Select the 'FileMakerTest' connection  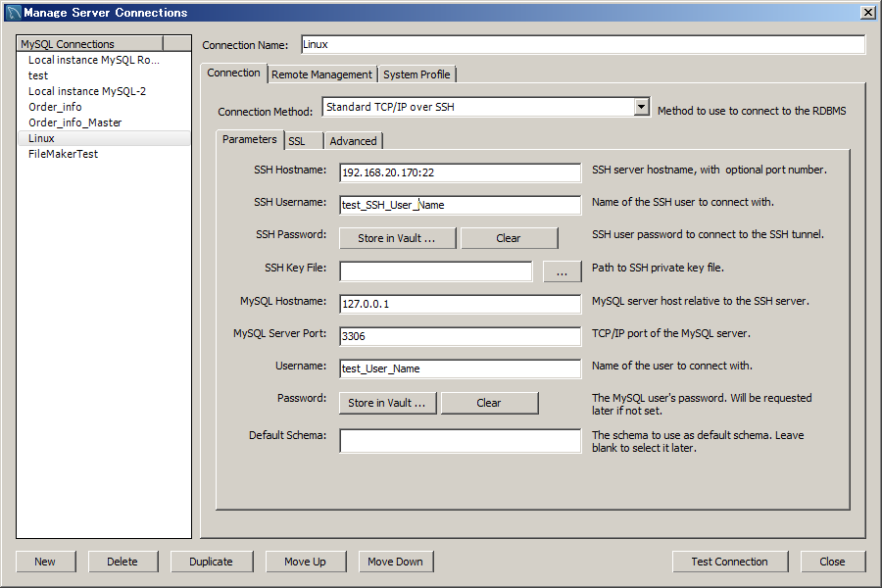pos(104,154)
